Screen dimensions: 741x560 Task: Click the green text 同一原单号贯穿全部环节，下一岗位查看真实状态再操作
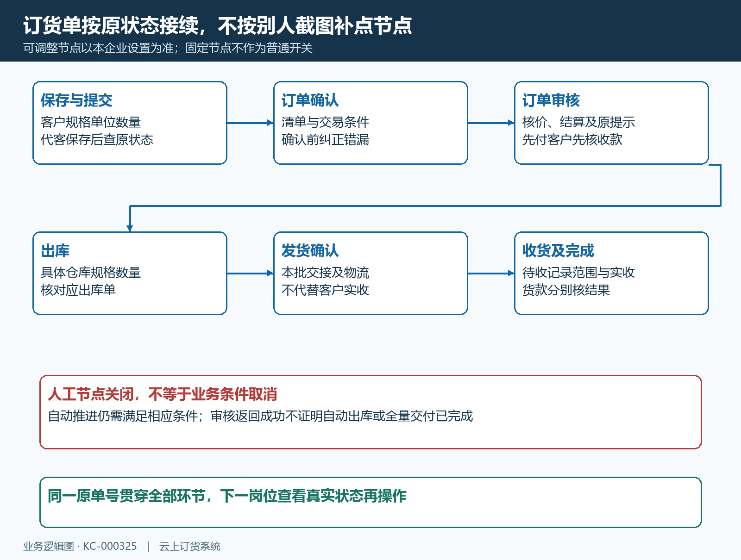click(x=227, y=496)
